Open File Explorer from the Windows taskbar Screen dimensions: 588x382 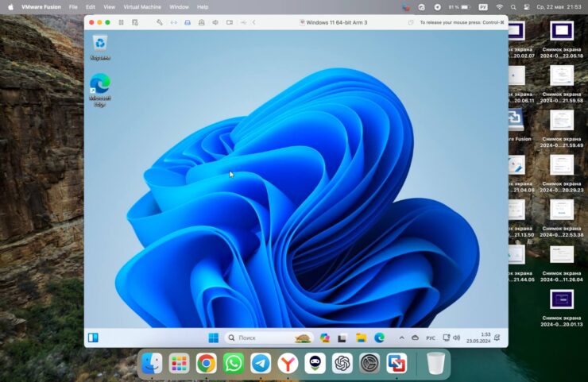click(361, 338)
